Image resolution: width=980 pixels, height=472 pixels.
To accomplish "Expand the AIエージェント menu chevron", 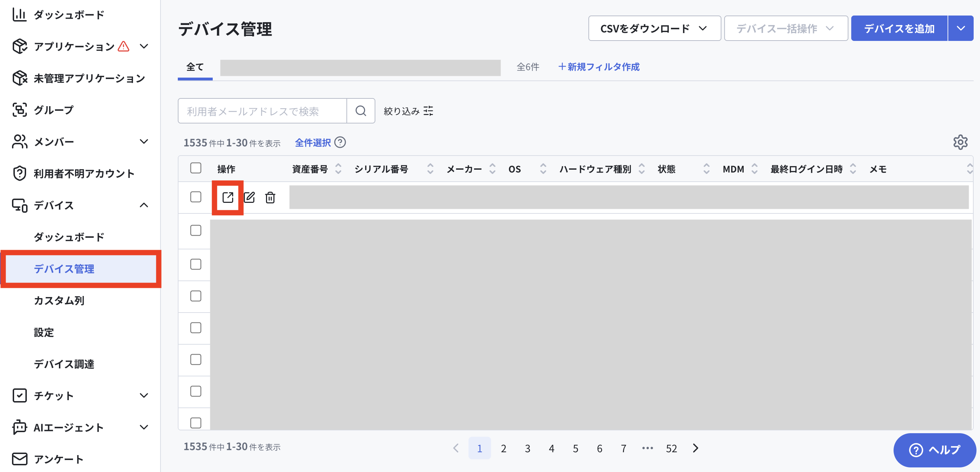I will [x=144, y=427].
